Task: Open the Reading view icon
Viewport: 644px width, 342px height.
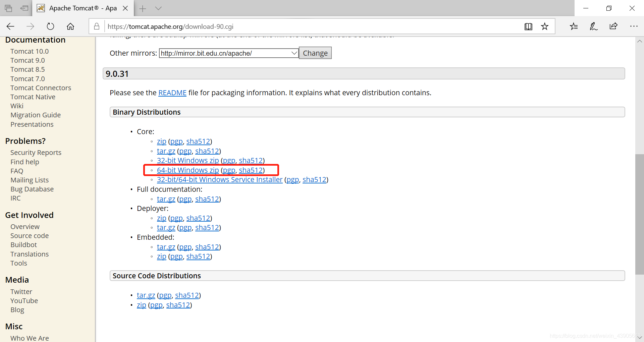Action: click(x=528, y=26)
